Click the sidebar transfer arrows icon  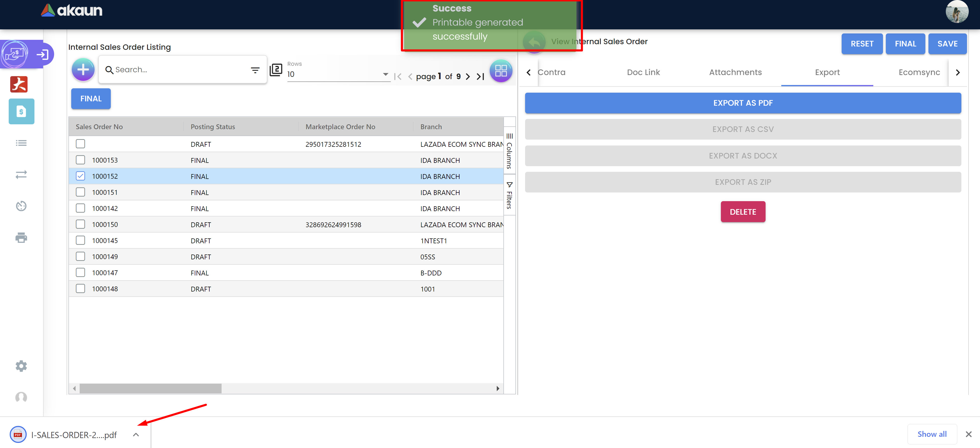click(21, 175)
